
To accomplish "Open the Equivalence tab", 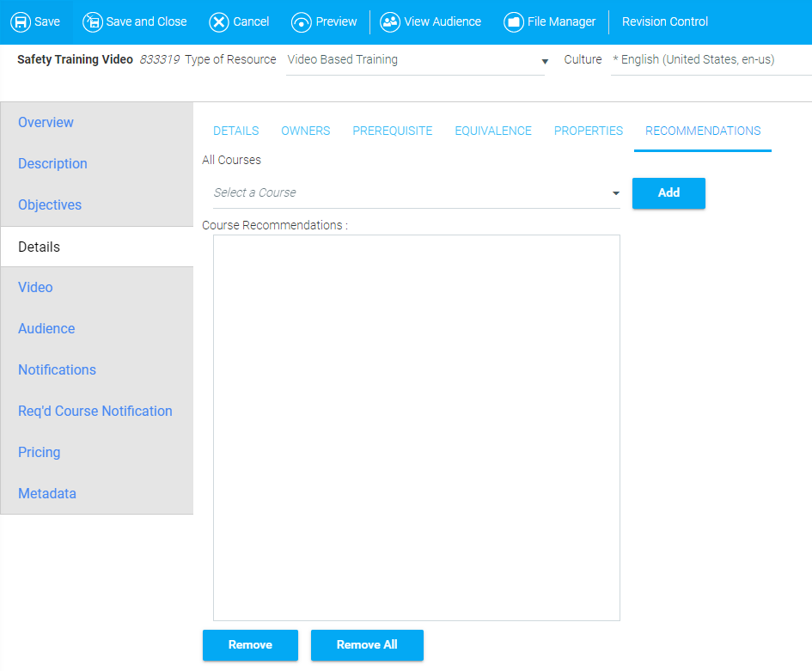I will [493, 131].
